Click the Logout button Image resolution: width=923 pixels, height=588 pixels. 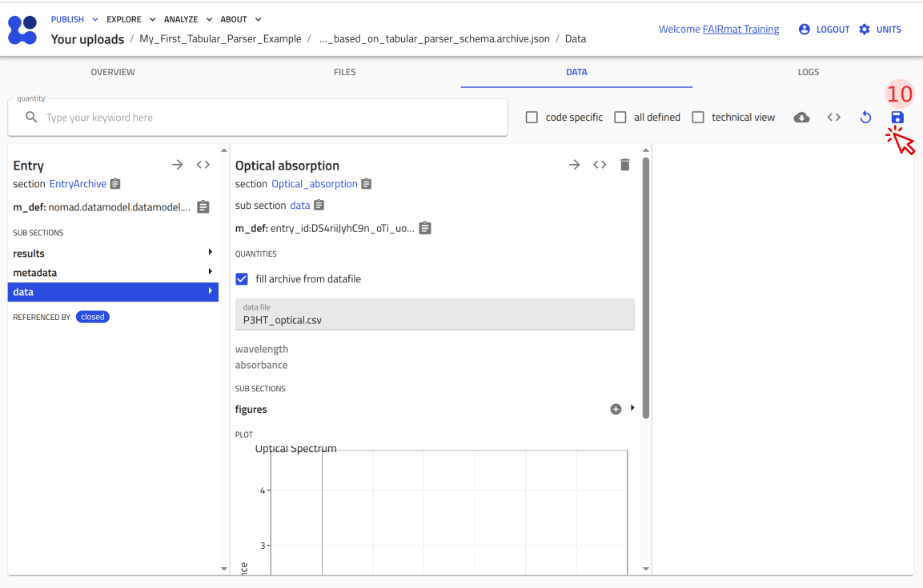[825, 30]
